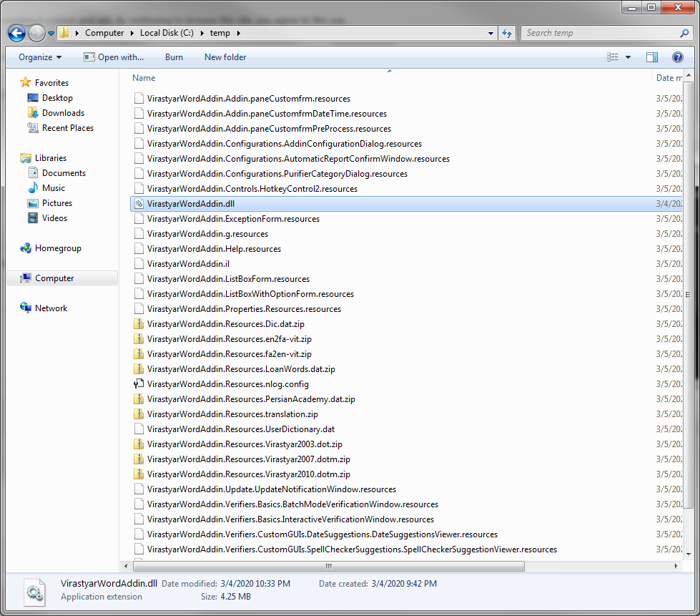Image resolution: width=700 pixels, height=616 pixels.
Task: Click the Music note icon
Action: 33,187
